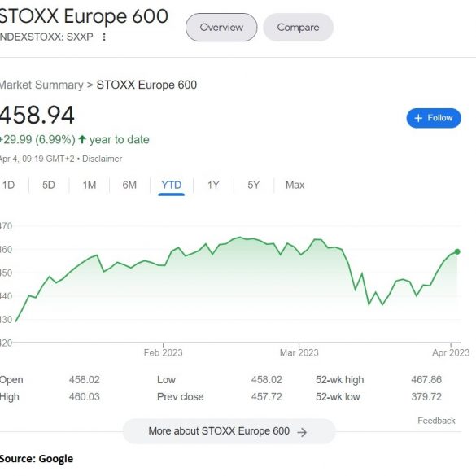This screenshot has height=476, width=476.
Task: Click the Market Summary breadcrumb link
Action: [41, 85]
